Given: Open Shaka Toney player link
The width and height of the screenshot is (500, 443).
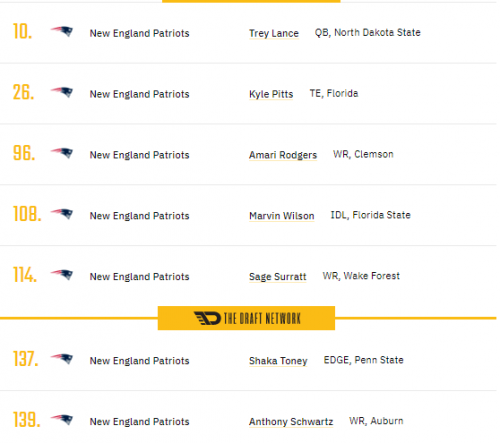Looking at the screenshot, I should tap(278, 361).
